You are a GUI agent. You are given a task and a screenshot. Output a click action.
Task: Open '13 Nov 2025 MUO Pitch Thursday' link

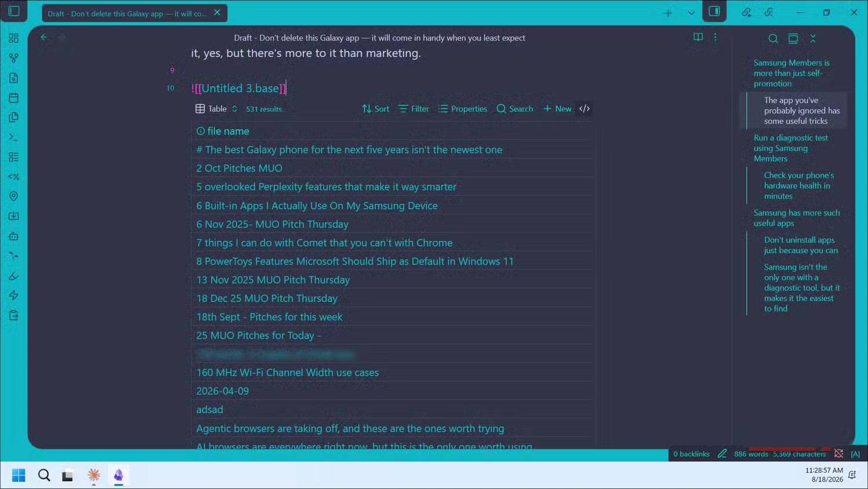(273, 280)
